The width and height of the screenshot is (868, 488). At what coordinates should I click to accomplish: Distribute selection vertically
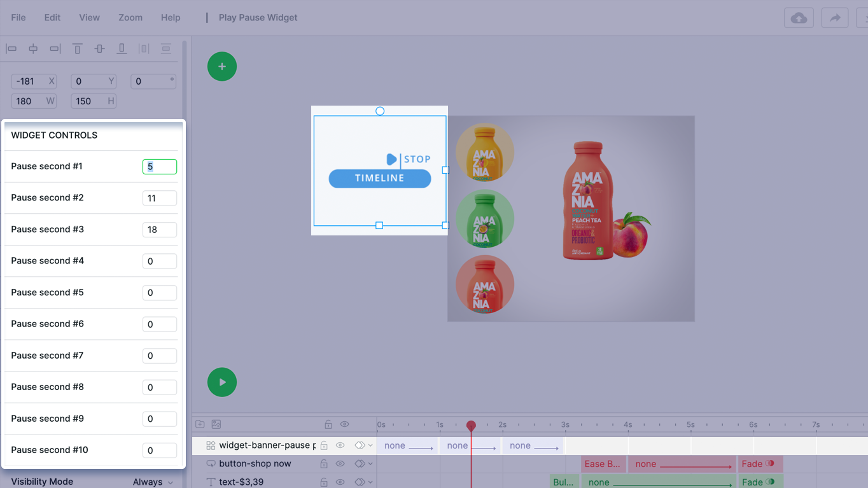tap(166, 49)
